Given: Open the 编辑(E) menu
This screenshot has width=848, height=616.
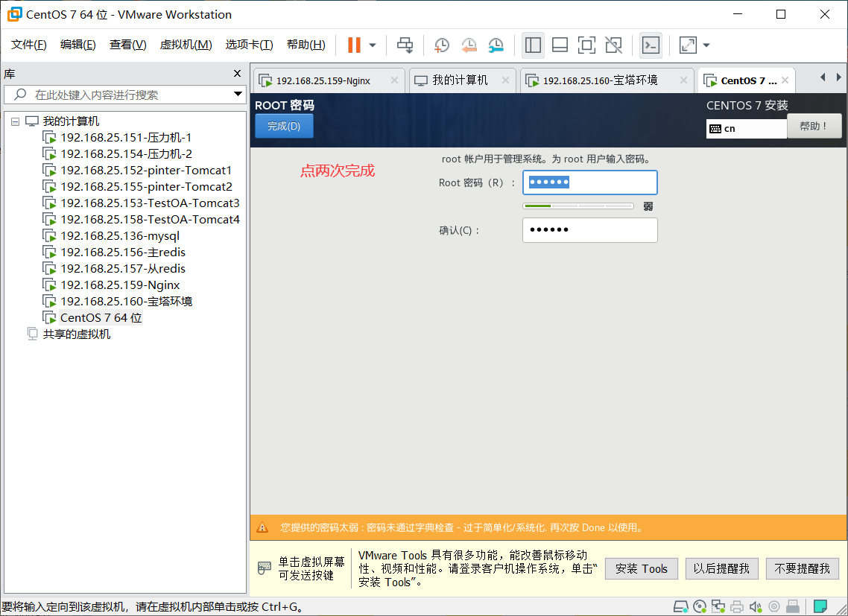Looking at the screenshot, I should [78, 45].
